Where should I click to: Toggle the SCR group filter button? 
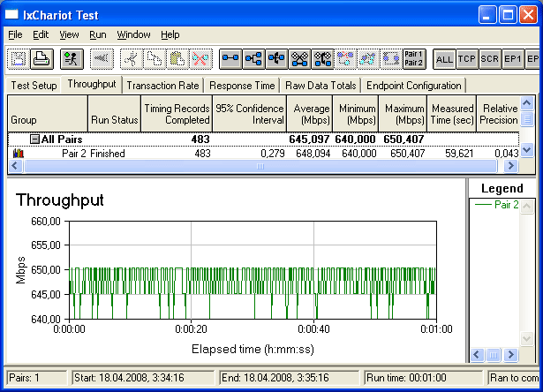[x=490, y=59]
